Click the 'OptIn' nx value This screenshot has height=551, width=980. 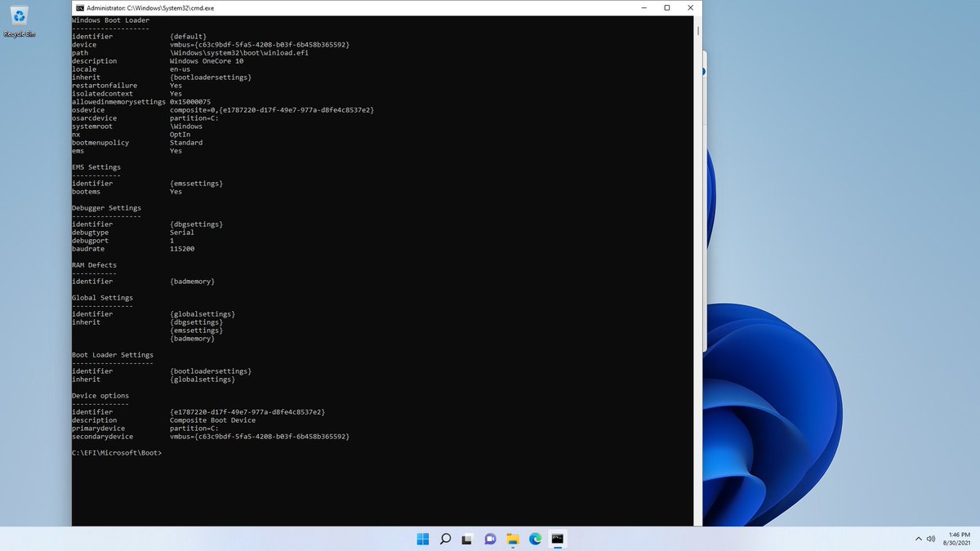(x=180, y=134)
